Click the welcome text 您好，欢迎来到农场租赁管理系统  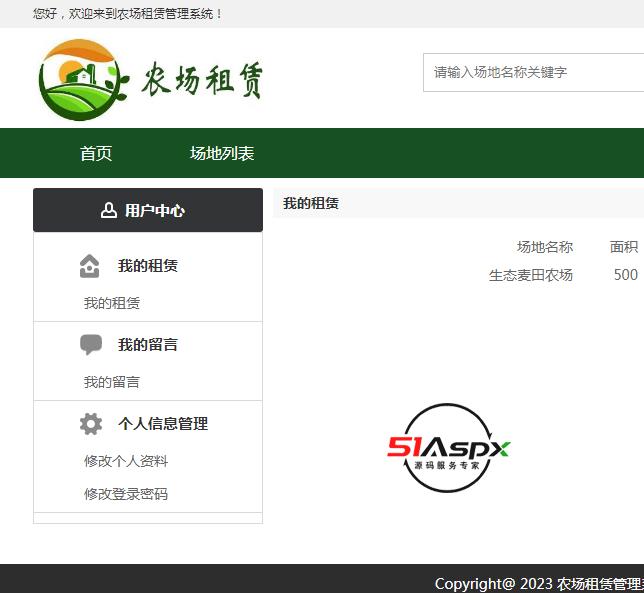(x=128, y=14)
